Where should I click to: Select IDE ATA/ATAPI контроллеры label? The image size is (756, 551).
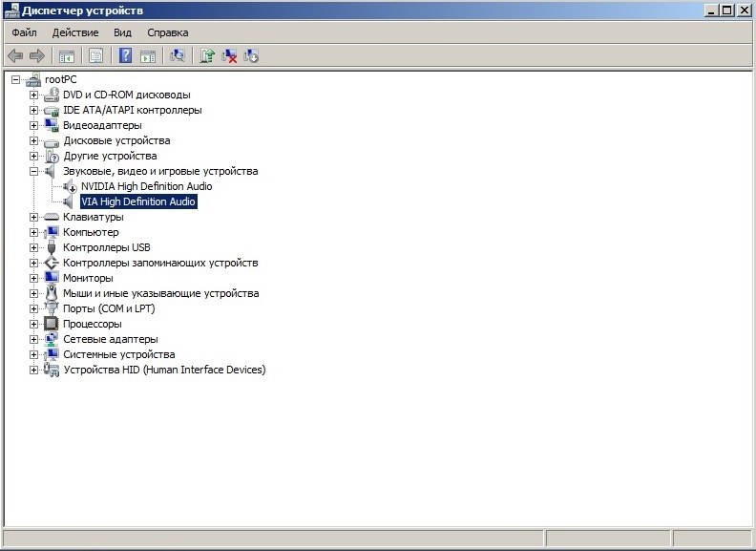133,110
